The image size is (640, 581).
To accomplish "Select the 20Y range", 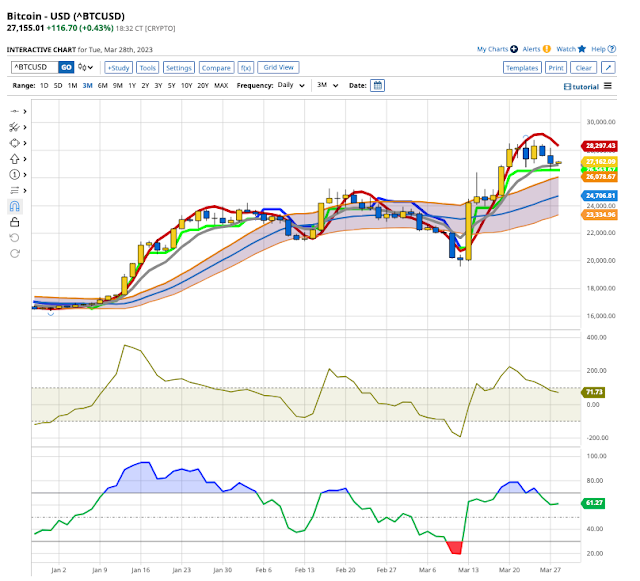I will [203, 86].
